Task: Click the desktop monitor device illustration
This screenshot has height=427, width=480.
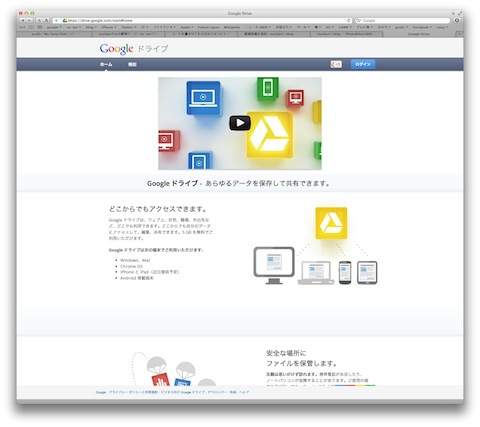Action: (x=274, y=265)
